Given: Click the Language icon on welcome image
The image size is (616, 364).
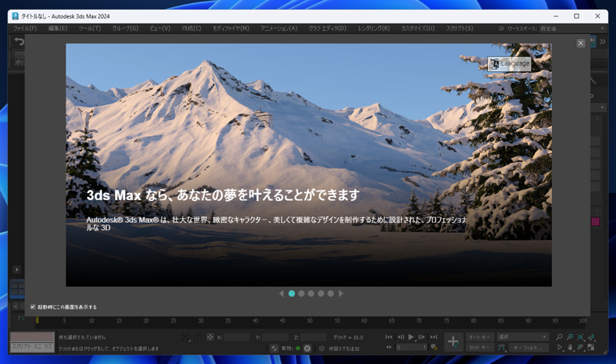Looking at the screenshot, I should tap(494, 64).
